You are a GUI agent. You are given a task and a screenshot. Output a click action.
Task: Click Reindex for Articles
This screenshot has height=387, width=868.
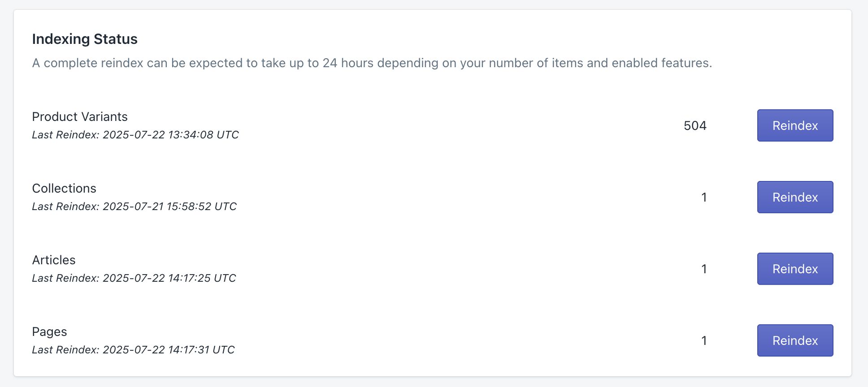(794, 269)
